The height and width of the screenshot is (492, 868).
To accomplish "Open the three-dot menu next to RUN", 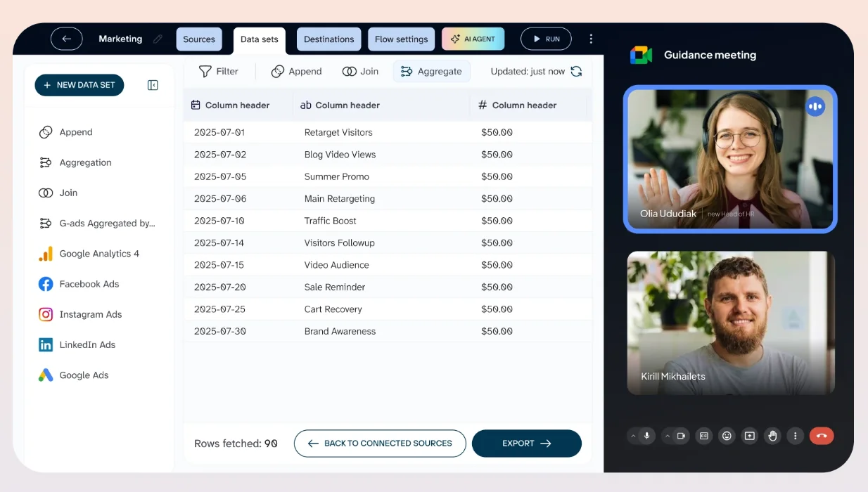I will [x=591, y=39].
